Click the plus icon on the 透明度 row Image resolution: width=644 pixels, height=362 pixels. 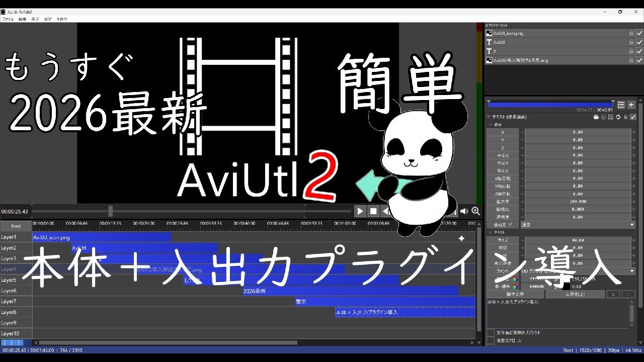(x=633, y=217)
